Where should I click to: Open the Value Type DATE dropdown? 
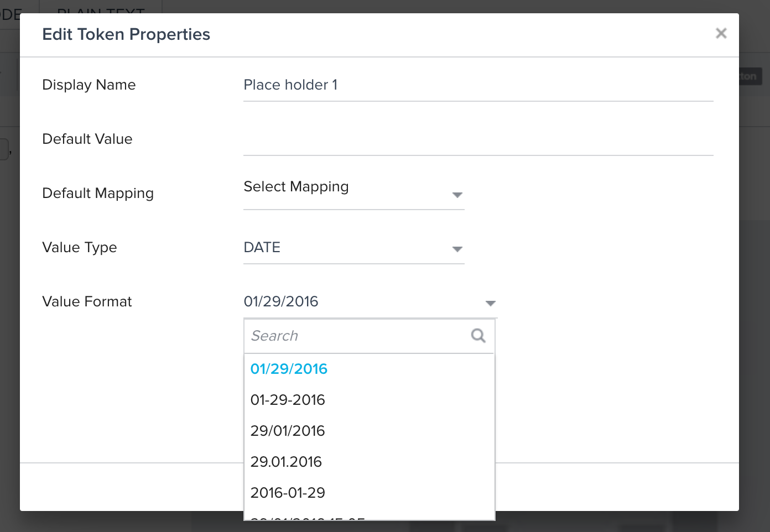(x=353, y=248)
